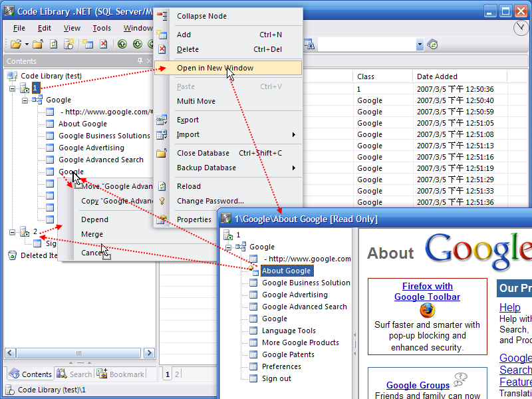Click the Deleted Items recycle bin icon
This screenshot has height=399, width=532.
point(12,255)
